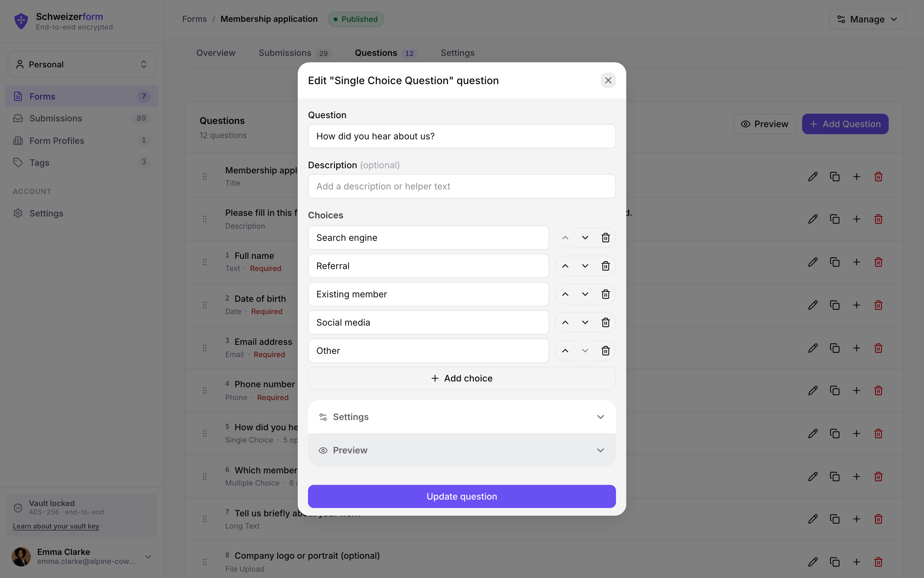
Task: Add a new choice
Action: tap(462, 379)
